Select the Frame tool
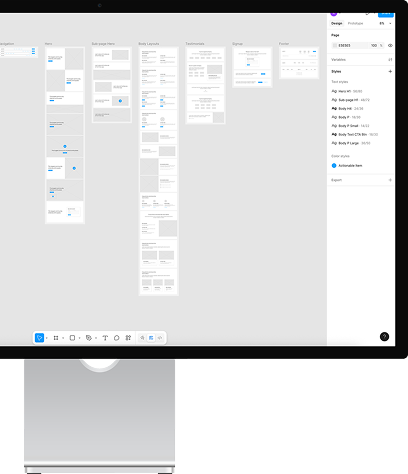 pyautogui.click(x=56, y=338)
